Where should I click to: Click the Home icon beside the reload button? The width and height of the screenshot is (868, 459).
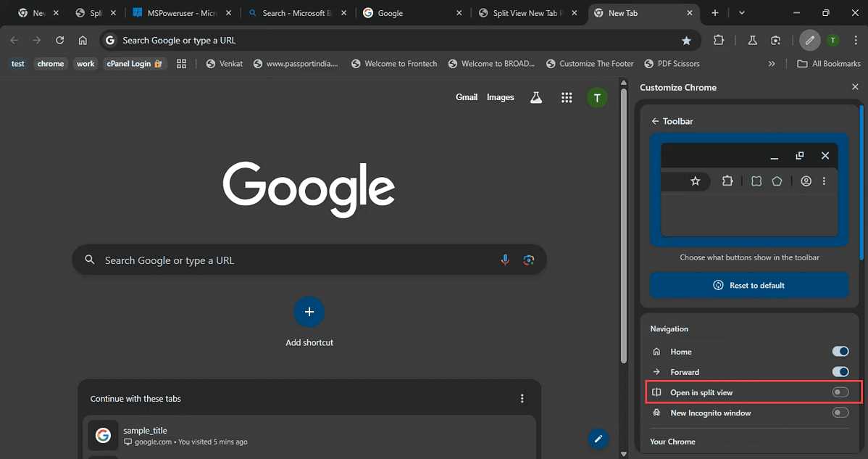tap(83, 41)
